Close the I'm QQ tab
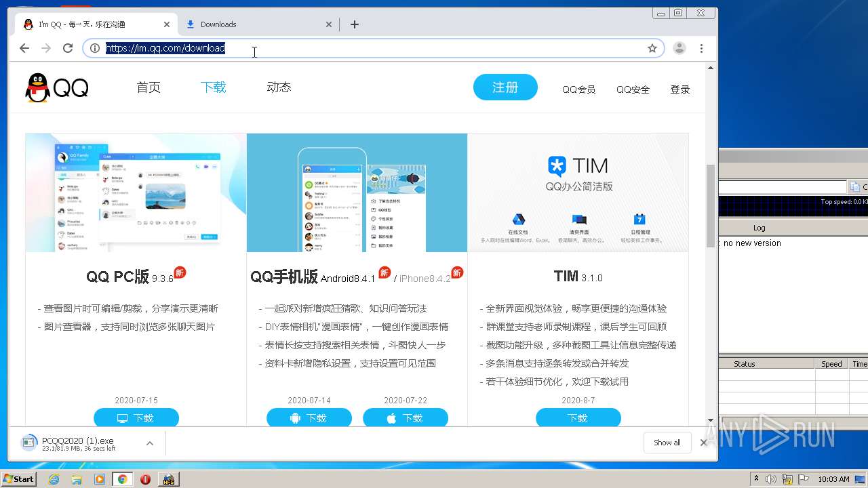The height and width of the screenshot is (488, 868). [167, 24]
